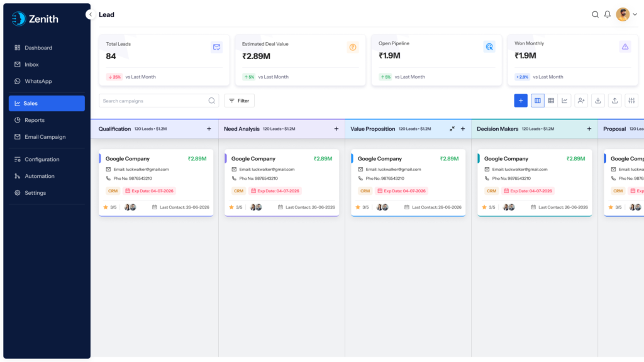Click the +2.9% badge in Won Monthly
644x362 pixels.
click(522, 77)
